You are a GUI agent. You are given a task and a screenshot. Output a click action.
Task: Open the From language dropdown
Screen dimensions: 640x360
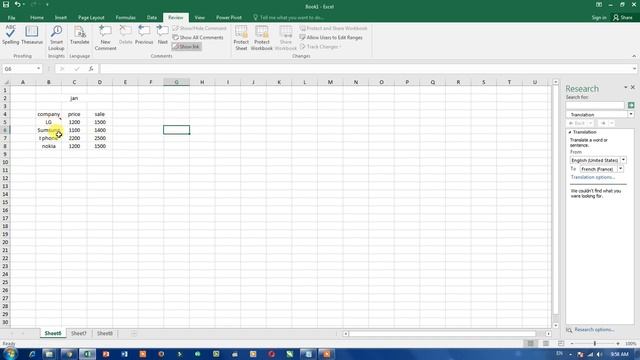(x=623, y=160)
